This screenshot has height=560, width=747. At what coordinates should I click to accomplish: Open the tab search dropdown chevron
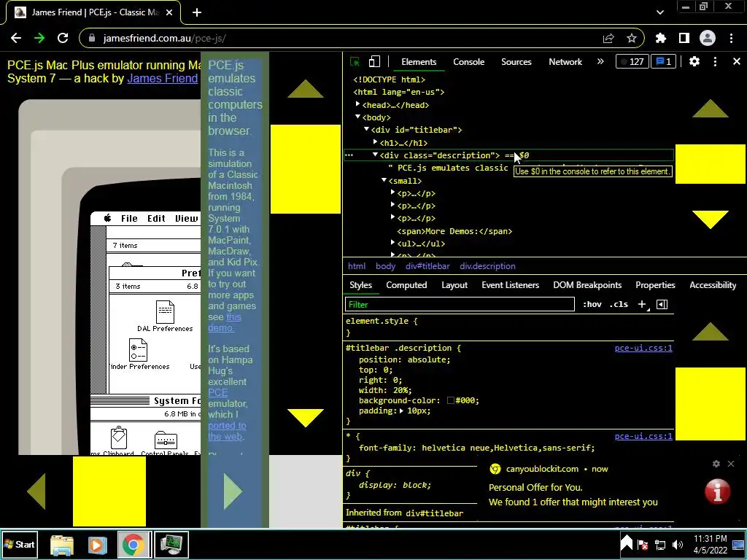[x=659, y=12]
